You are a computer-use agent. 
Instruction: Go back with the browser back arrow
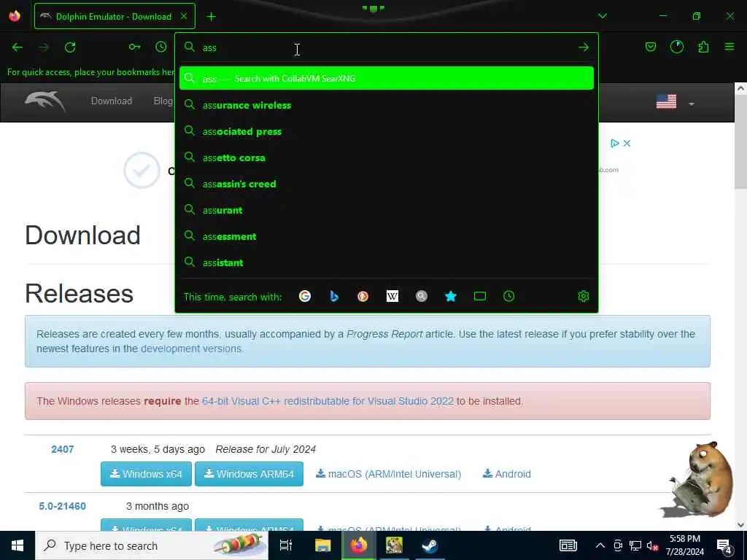18,47
